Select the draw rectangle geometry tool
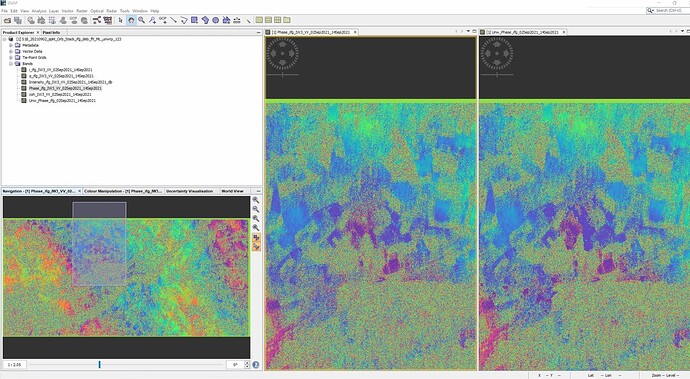This screenshot has height=379, width=690. tap(194, 20)
